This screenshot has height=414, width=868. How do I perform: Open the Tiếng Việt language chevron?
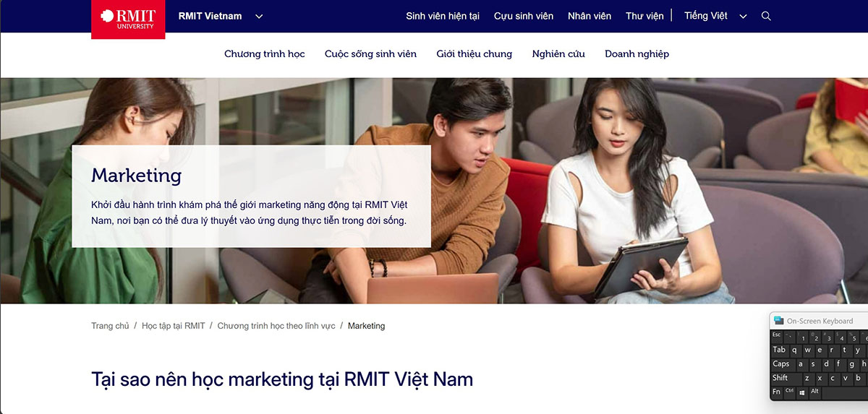743,17
